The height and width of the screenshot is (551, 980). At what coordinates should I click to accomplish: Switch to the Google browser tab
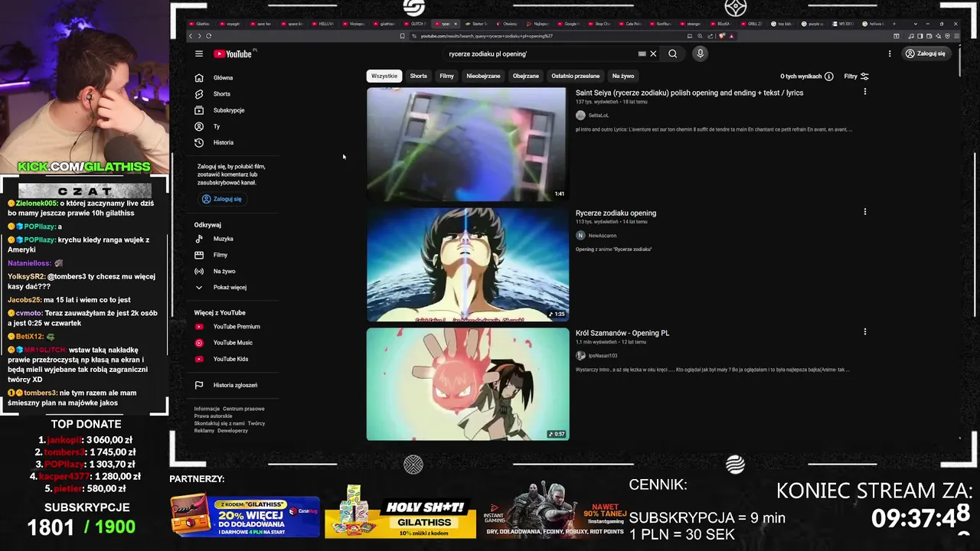[570, 24]
